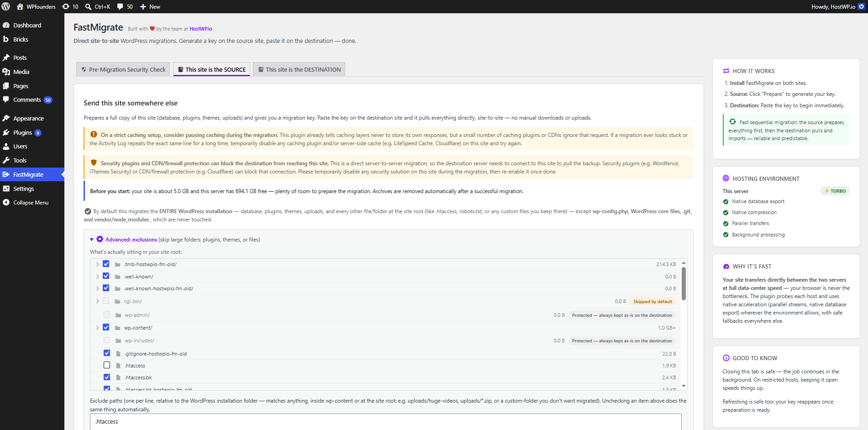
Task: Uncheck .well-known-hostwpio-fm-old/ folder
Action: click(106, 288)
